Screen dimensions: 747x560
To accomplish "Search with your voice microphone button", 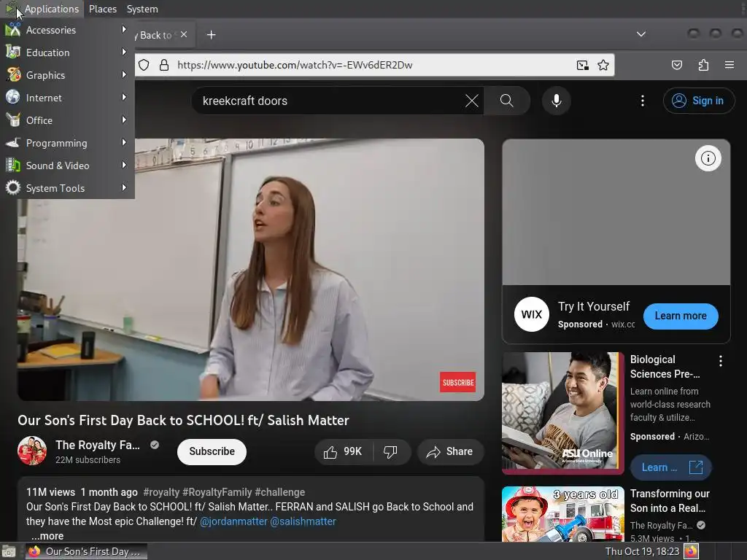I will coord(556,101).
